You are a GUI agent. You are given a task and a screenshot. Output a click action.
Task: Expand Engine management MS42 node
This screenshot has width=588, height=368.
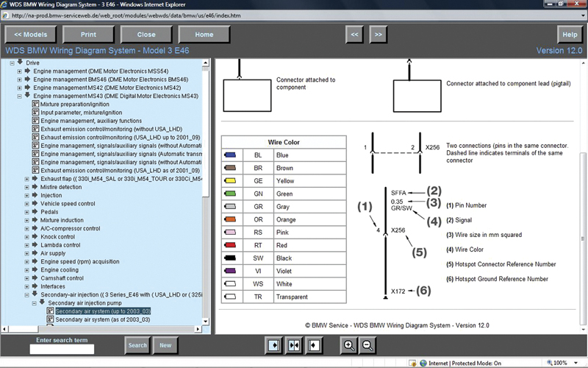point(20,88)
